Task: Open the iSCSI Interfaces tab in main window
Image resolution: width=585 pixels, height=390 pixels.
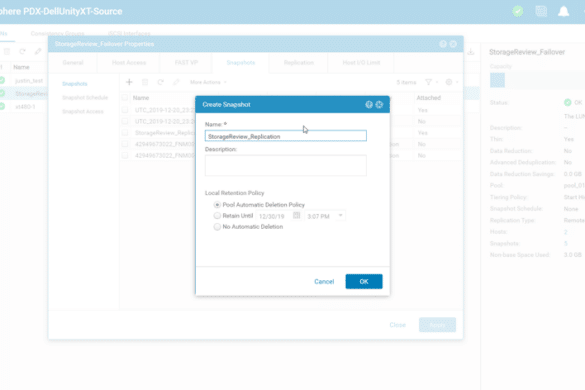Action: click(x=129, y=33)
